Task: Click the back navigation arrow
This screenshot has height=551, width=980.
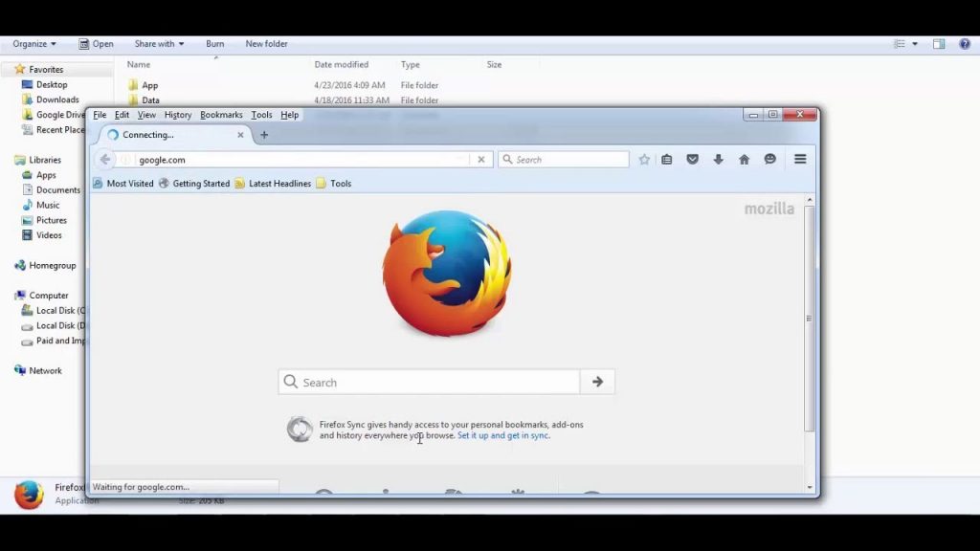Action: 104,159
